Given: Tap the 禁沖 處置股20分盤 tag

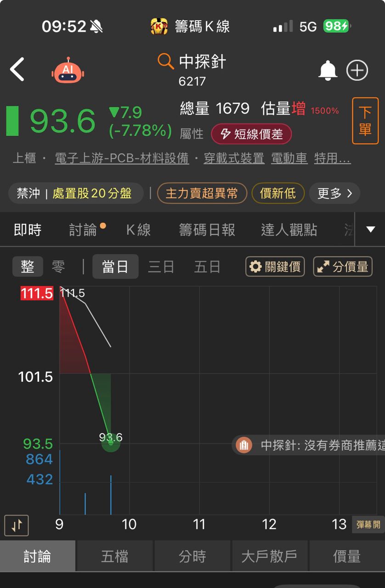Looking at the screenshot, I should (76, 193).
